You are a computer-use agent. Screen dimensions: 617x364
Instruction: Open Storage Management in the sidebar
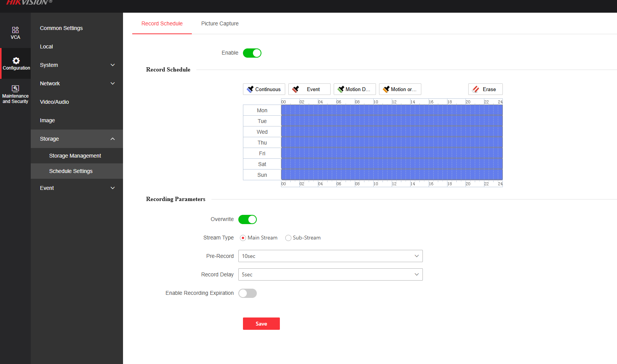pos(75,156)
